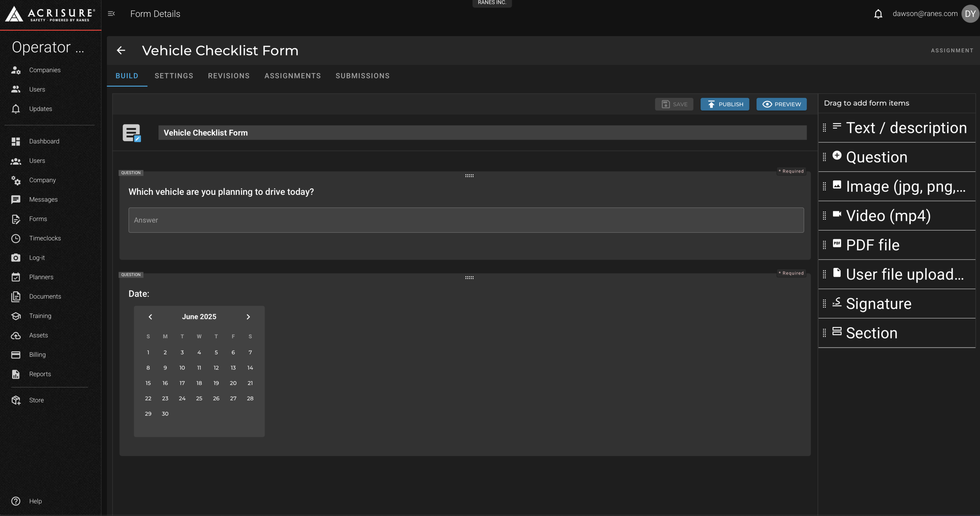This screenshot has width=980, height=516.
Task: Select June 18 in the calendar
Action: tap(199, 383)
